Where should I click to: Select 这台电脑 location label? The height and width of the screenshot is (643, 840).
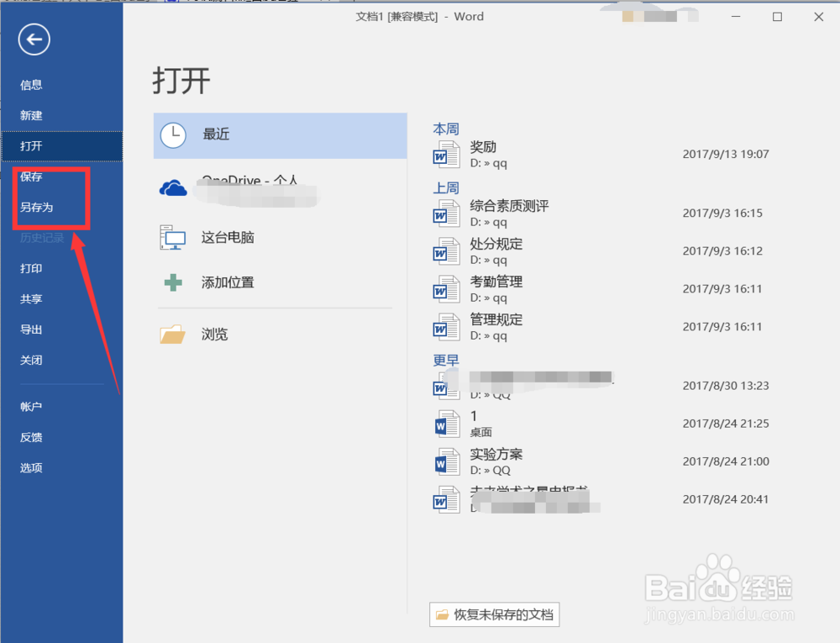click(228, 237)
